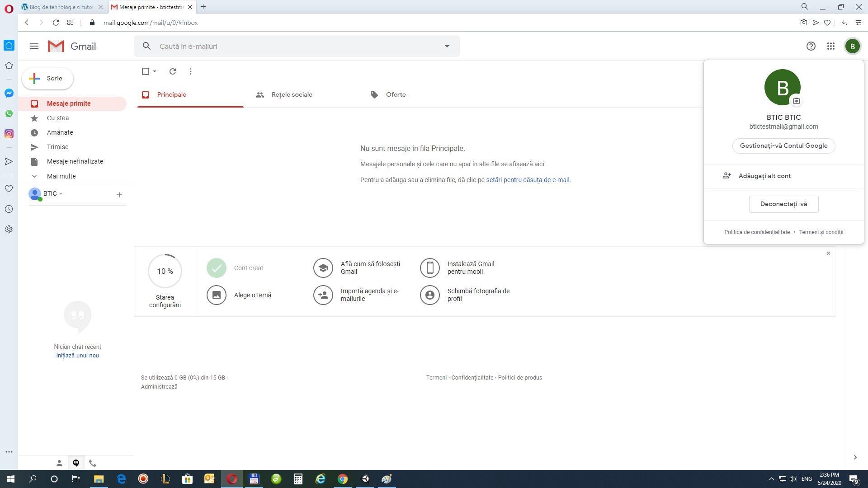The height and width of the screenshot is (488, 868).
Task: Open WhatsApp in the Opera sidebar
Action: tap(9, 114)
